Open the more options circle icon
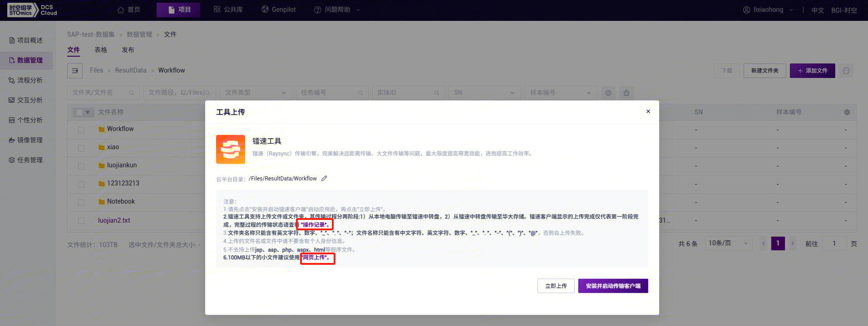The image size is (868, 326). coord(846,71)
